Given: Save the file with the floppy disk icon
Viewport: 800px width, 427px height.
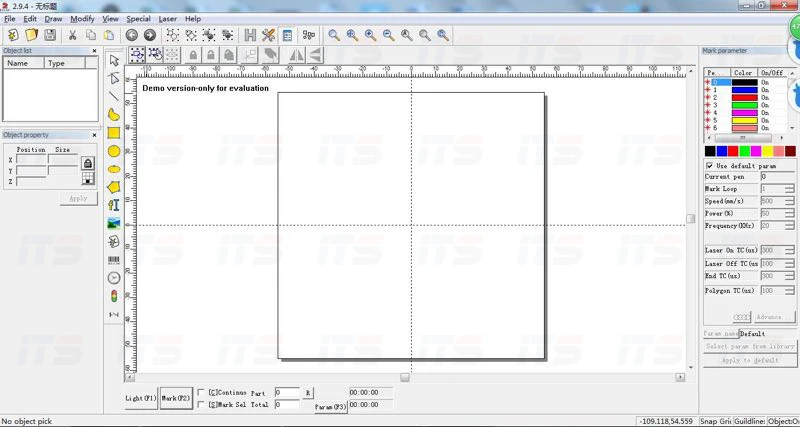Looking at the screenshot, I should coord(49,35).
